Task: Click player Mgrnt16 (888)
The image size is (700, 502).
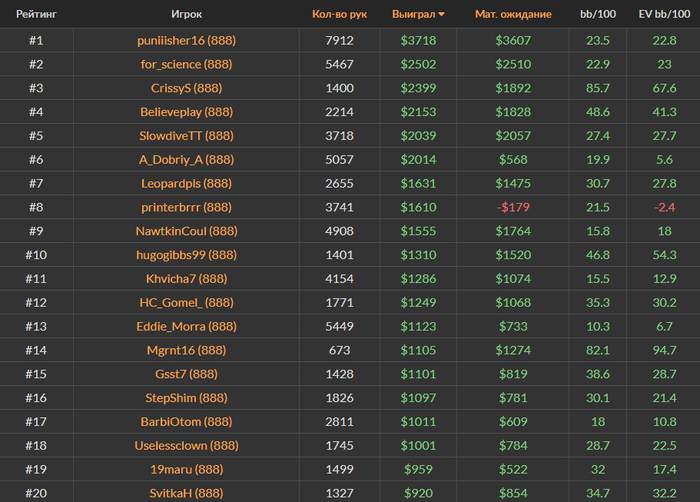Action: tap(186, 350)
